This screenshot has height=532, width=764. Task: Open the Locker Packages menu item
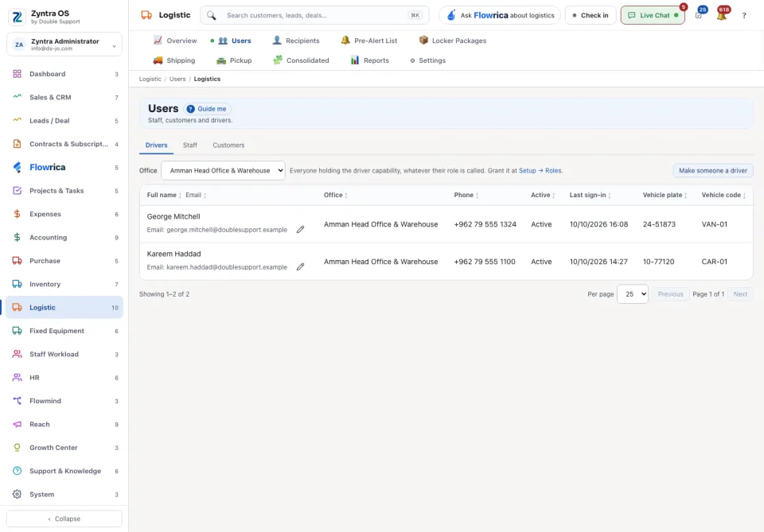453,41
